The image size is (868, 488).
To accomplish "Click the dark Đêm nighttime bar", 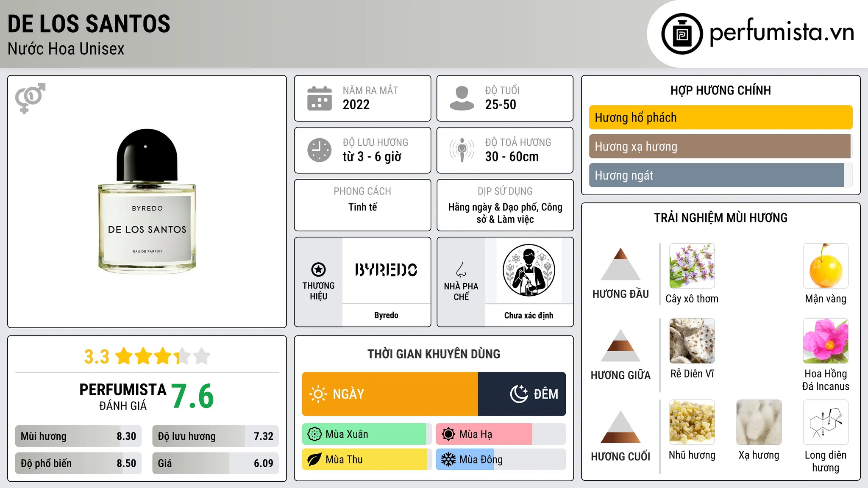I will (x=522, y=394).
